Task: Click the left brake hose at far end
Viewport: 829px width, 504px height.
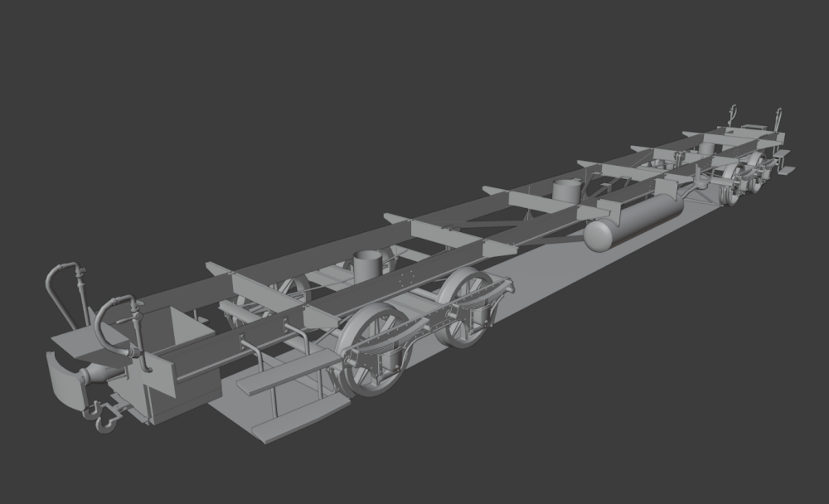Action: coord(732,114)
